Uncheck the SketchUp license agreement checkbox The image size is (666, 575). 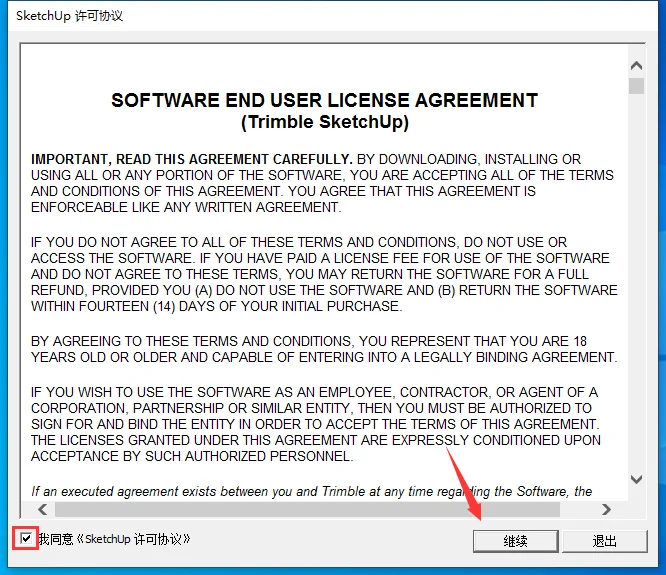(26, 538)
